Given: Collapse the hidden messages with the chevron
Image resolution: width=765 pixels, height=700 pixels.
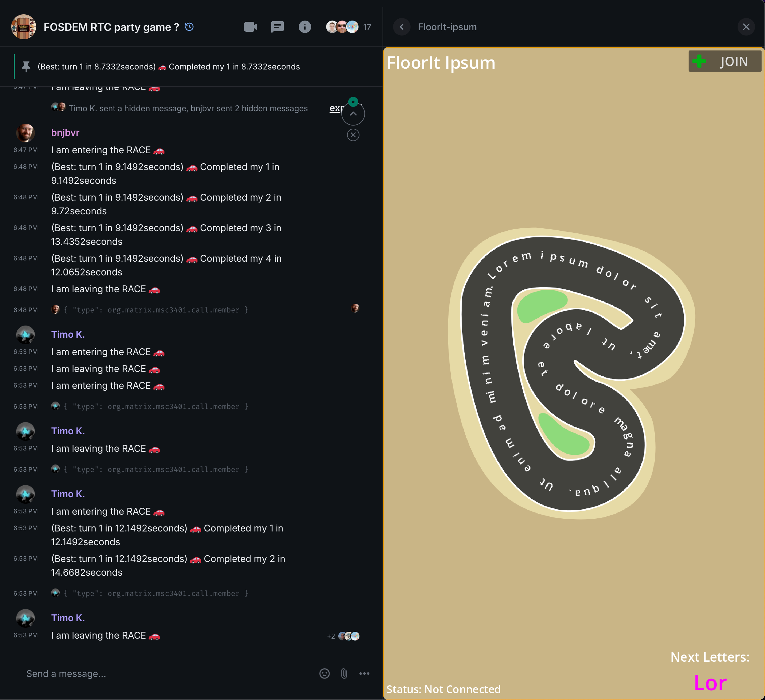Looking at the screenshot, I should pos(353,113).
